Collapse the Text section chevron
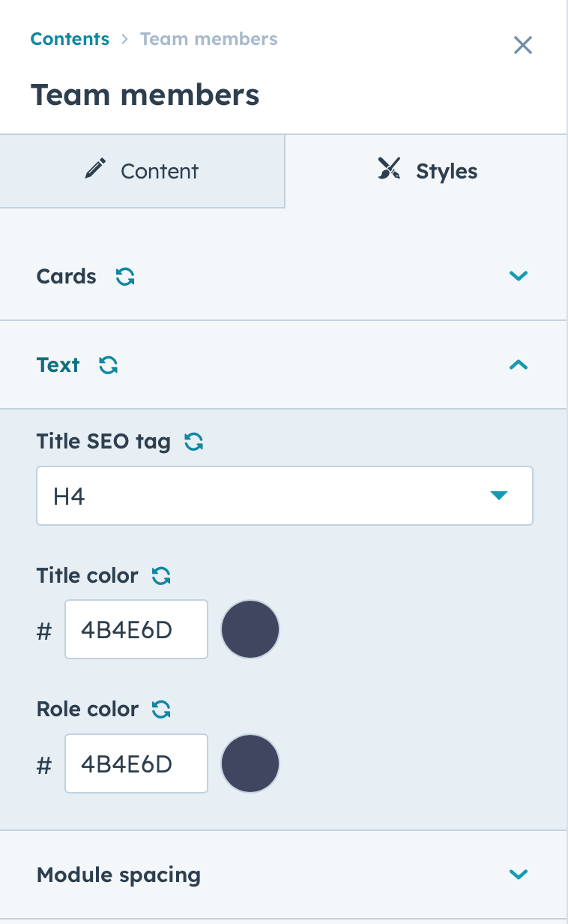This screenshot has width=568, height=924. 519,365
